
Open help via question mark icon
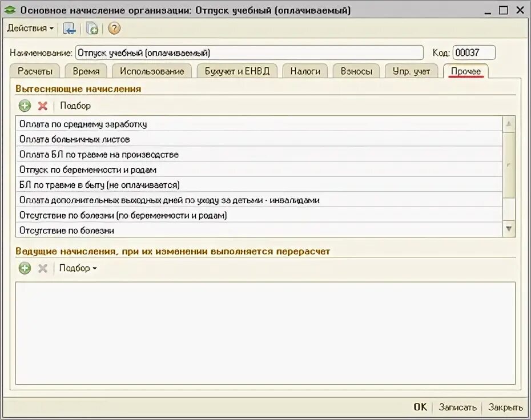pyautogui.click(x=114, y=28)
